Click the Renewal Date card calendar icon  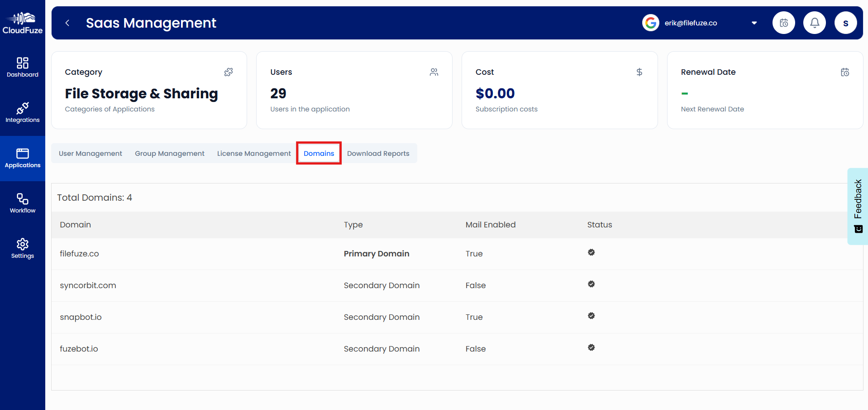coord(844,72)
